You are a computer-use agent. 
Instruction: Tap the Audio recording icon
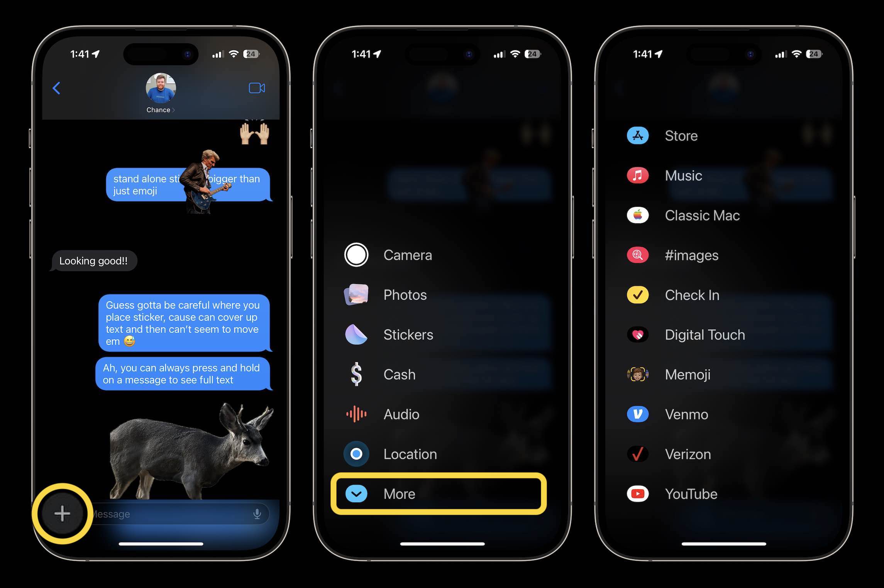[356, 414]
